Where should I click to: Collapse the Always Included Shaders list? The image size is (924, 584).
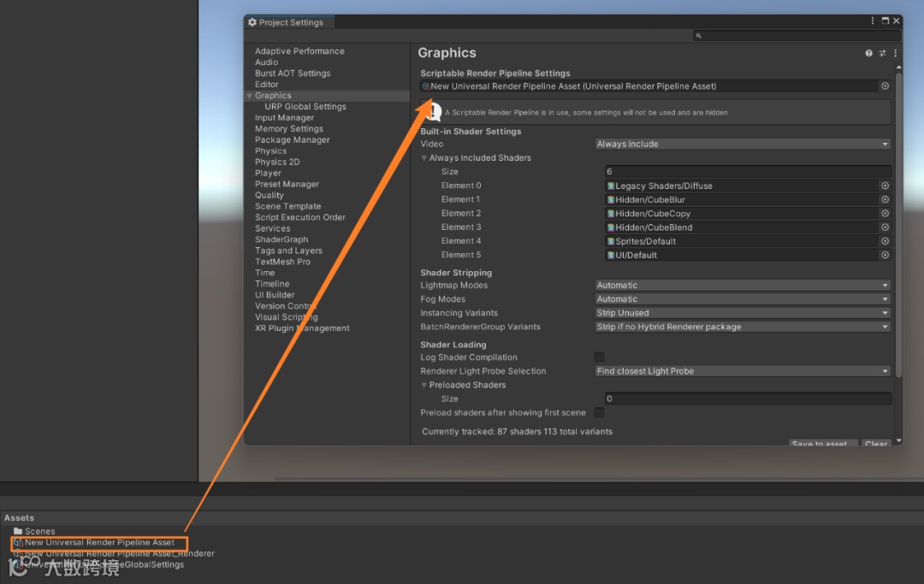coord(423,158)
